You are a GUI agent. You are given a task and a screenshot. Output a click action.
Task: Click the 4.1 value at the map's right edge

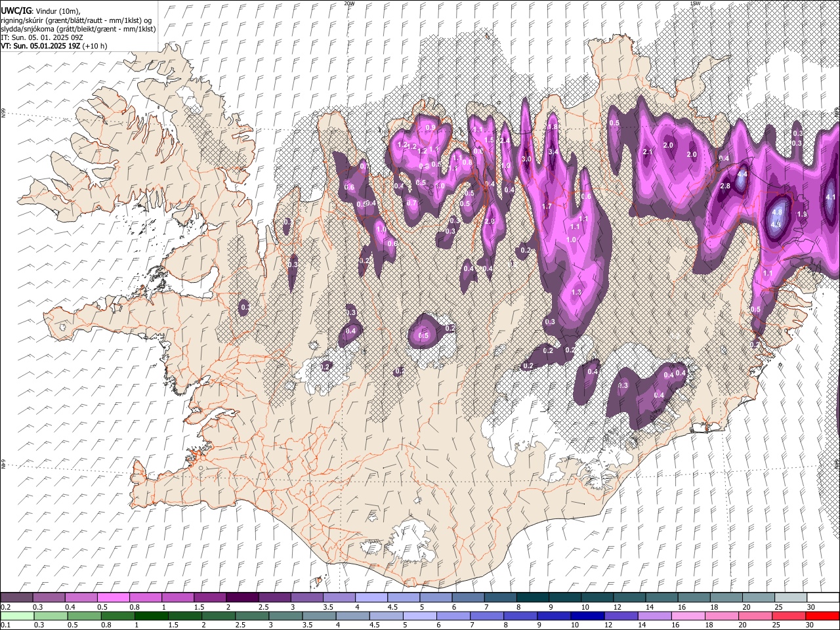point(831,198)
